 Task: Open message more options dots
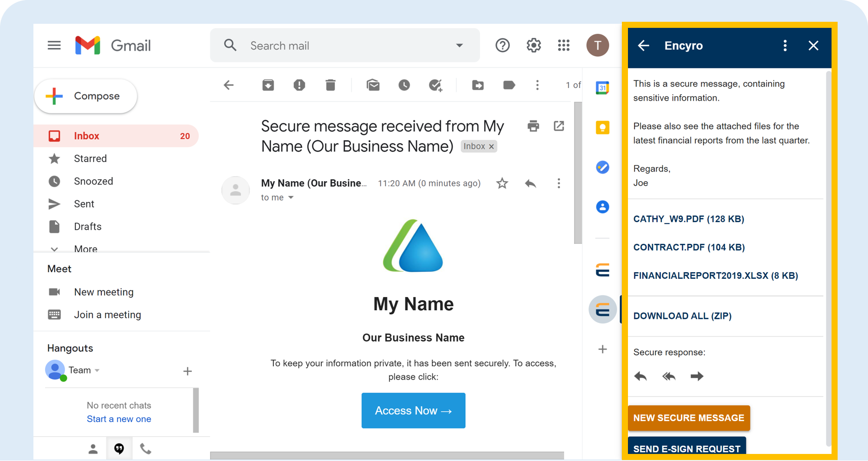pos(559,183)
